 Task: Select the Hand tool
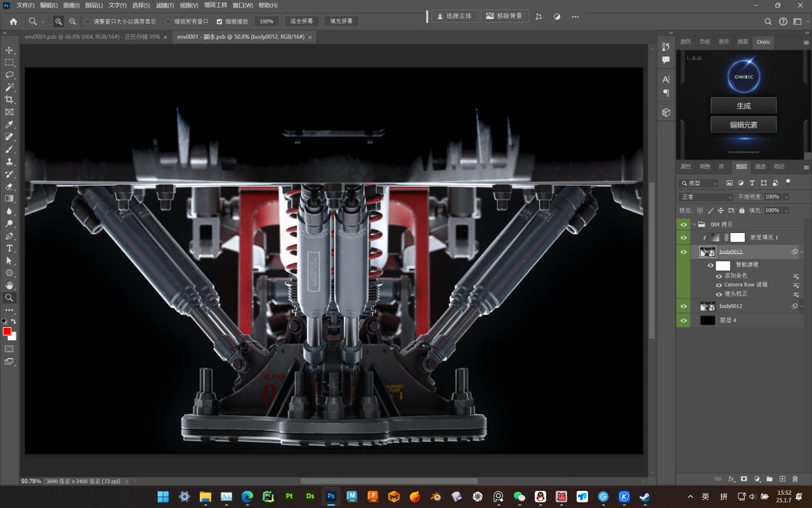[9, 285]
